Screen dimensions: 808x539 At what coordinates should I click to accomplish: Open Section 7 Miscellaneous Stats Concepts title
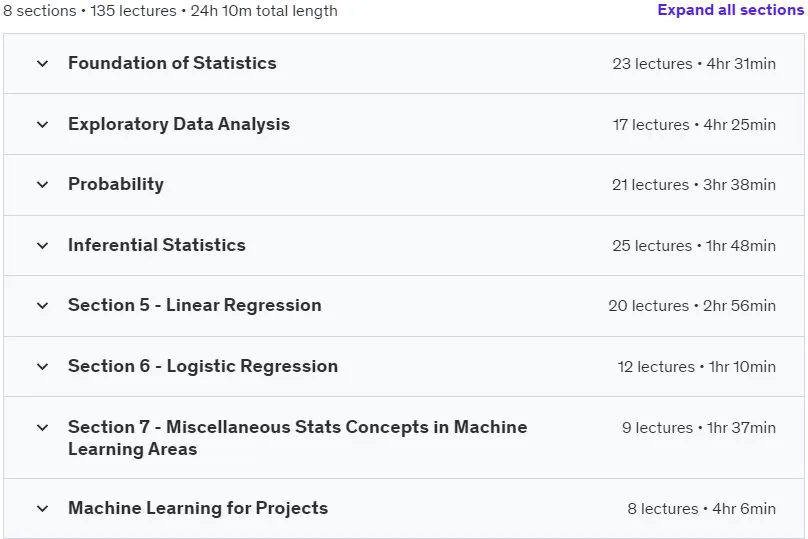click(x=297, y=438)
